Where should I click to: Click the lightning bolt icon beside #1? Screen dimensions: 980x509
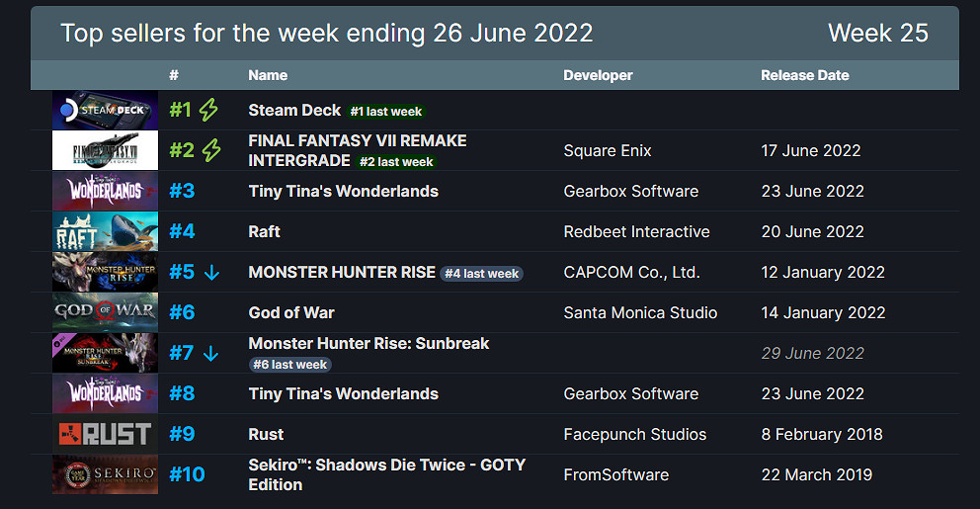pyautogui.click(x=208, y=110)
